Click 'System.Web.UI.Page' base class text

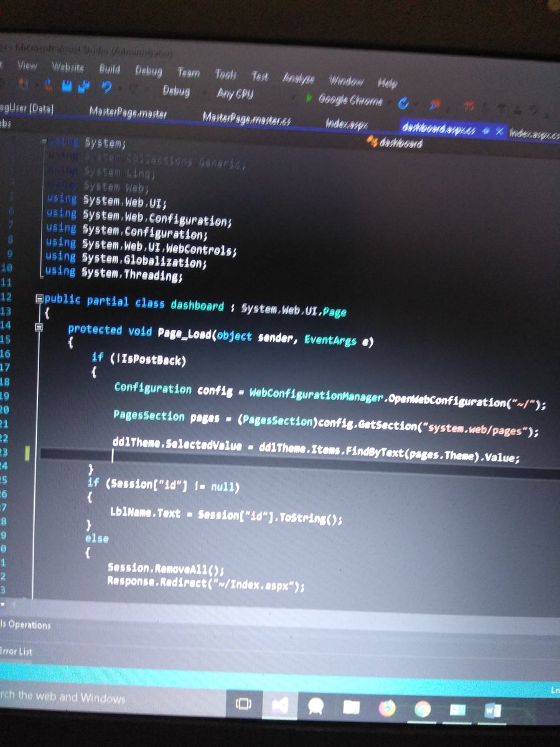tap(293, 309)
